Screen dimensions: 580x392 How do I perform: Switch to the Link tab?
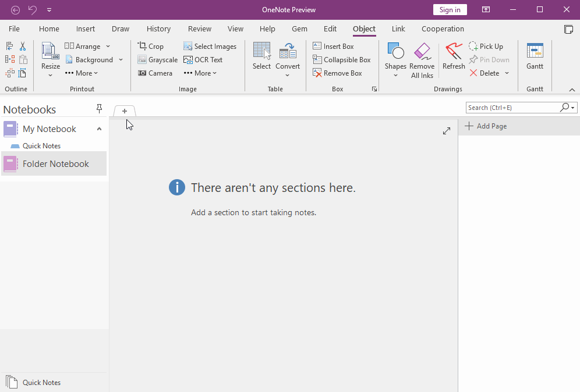398,29
